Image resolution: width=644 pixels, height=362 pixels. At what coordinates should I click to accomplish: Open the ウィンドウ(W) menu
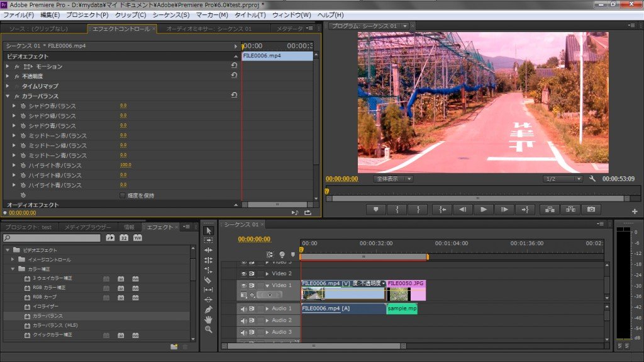(292, 15)
